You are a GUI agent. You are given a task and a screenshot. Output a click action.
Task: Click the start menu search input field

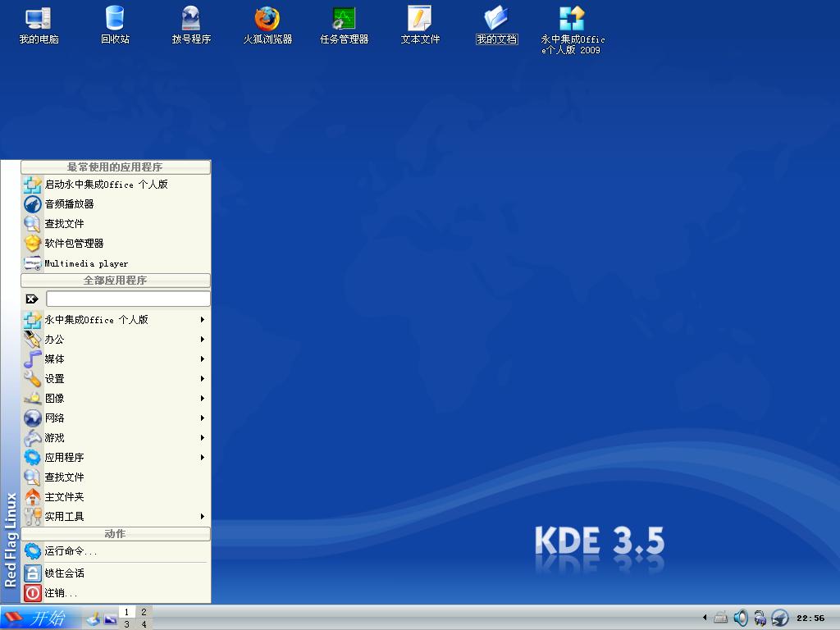tap(128, 299)
